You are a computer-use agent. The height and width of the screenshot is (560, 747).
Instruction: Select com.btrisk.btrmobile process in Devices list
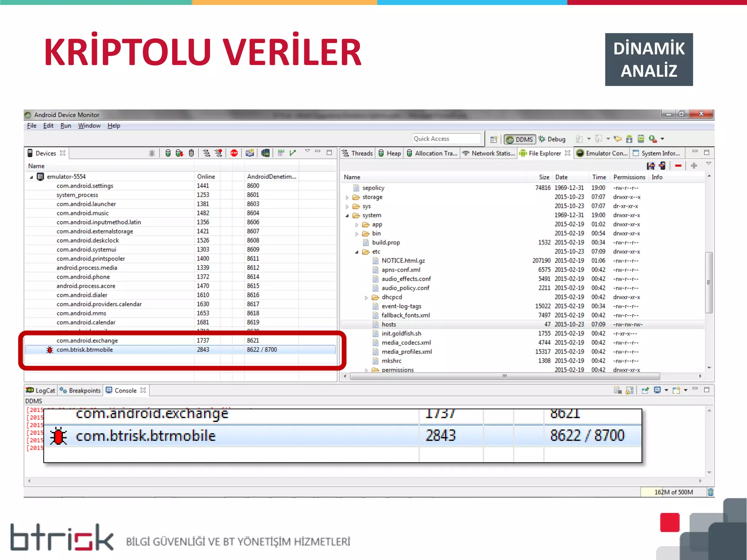click(180, 350)
